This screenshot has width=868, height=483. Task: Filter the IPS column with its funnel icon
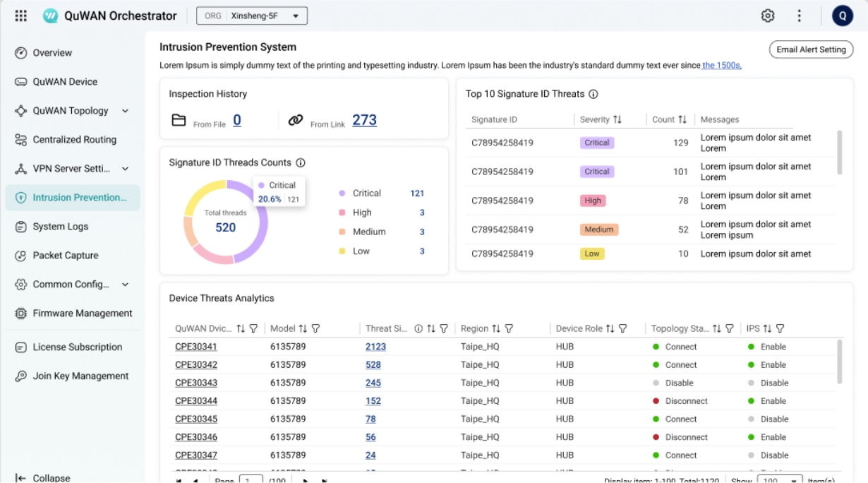point(780,328)
